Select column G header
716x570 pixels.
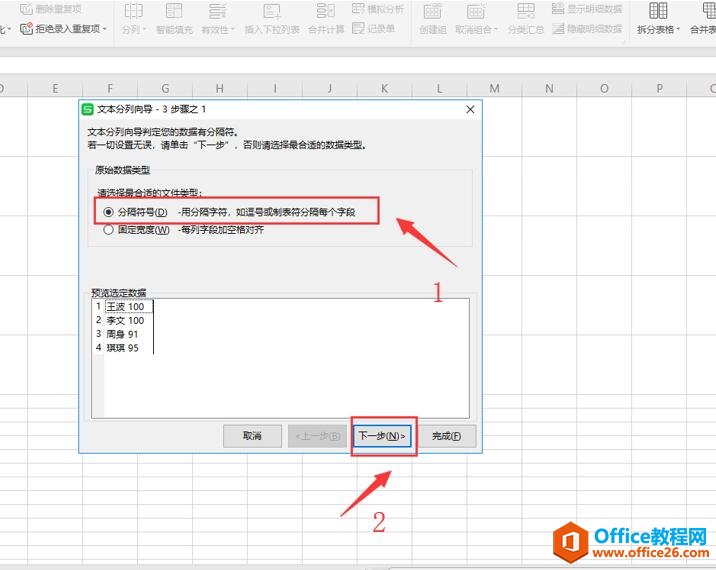pos(165,89)
